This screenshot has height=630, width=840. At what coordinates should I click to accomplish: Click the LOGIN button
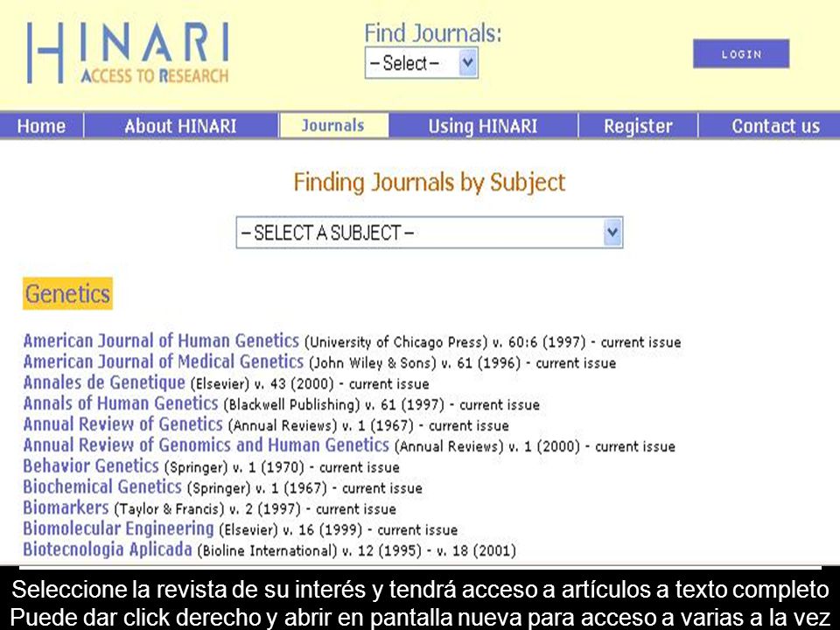pyautogui.click(x=741, y=53)
